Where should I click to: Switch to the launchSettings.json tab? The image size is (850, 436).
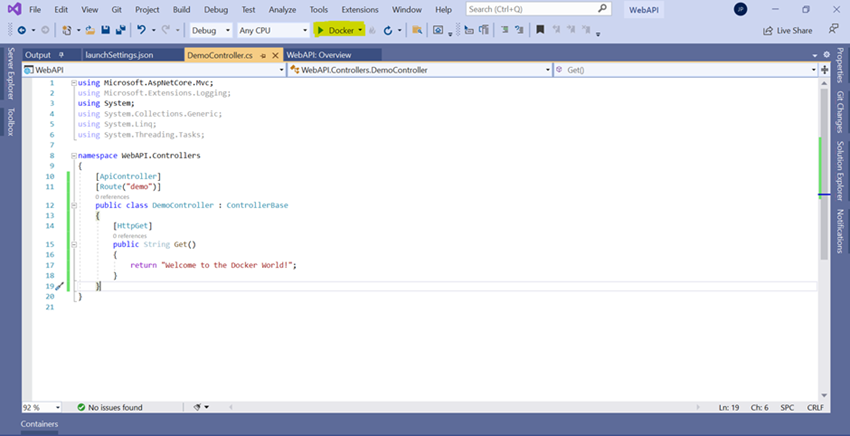click(119, 55)
